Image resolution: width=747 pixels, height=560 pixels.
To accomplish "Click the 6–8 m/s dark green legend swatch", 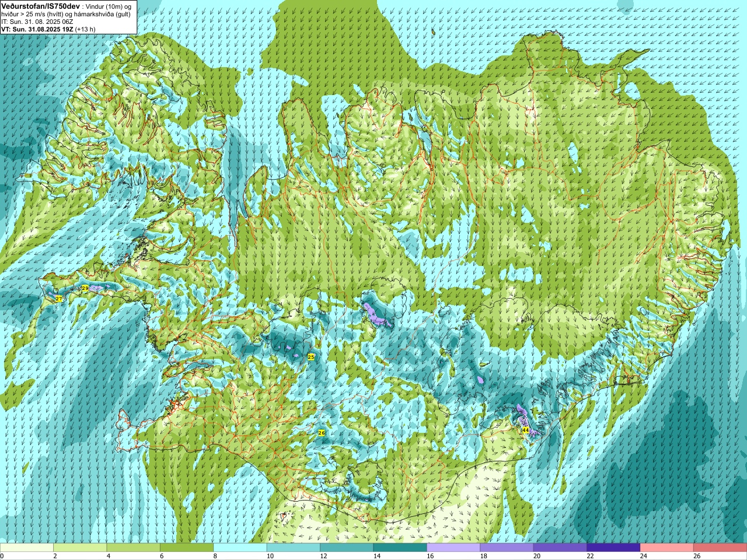I will point(186,548).
